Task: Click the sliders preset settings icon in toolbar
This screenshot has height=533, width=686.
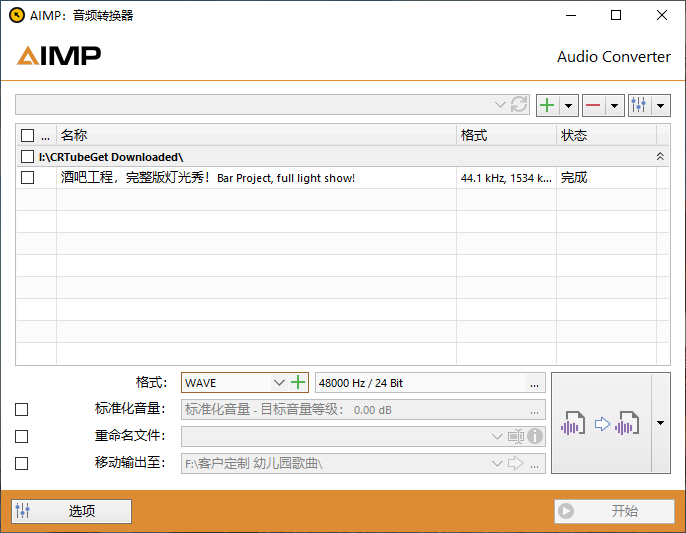Action: click(x=639, y=105)
